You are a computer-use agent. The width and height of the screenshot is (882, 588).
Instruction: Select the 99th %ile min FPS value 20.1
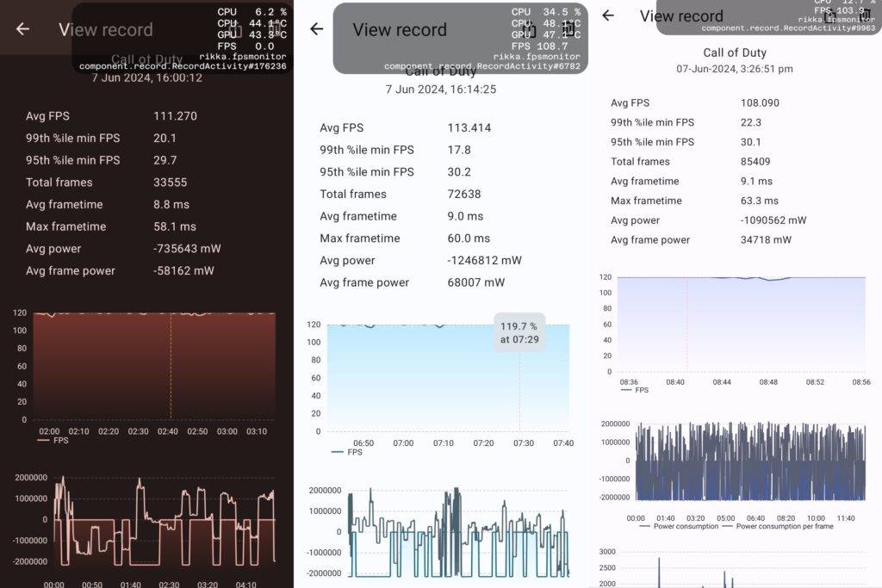coord(165,139)
